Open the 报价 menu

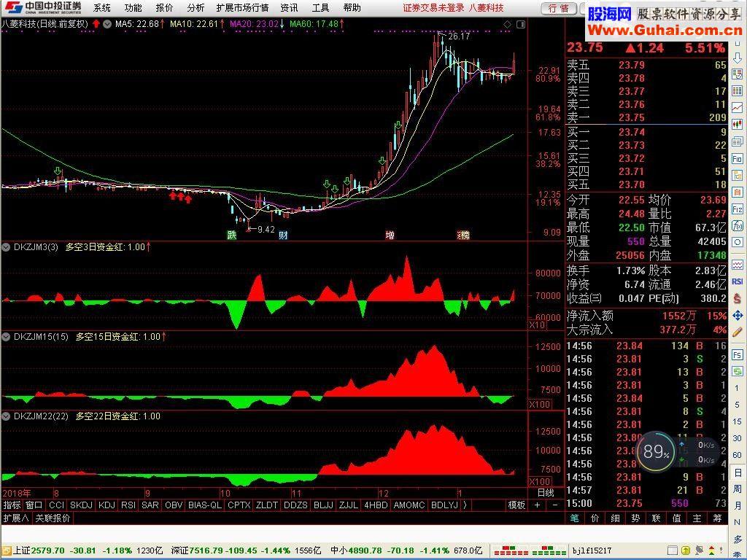(x=164, y=7)
